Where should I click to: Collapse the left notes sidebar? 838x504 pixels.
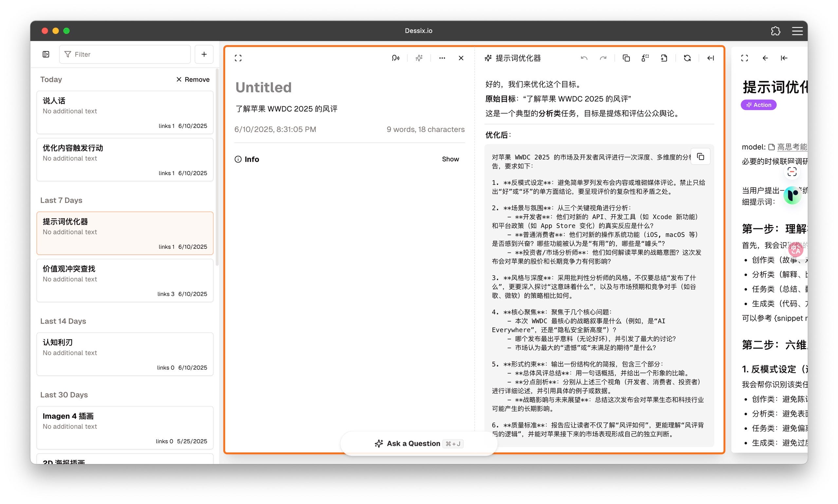pos(46,54)
